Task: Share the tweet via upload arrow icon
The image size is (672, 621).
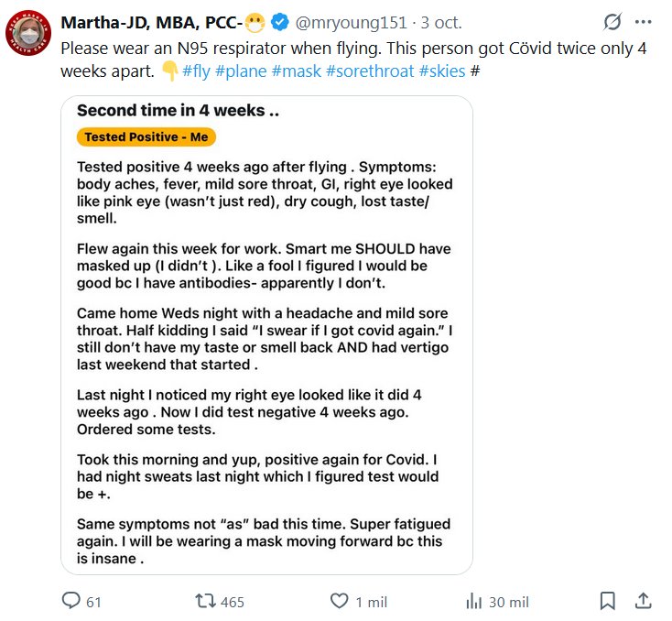Action: coord(643,601)
